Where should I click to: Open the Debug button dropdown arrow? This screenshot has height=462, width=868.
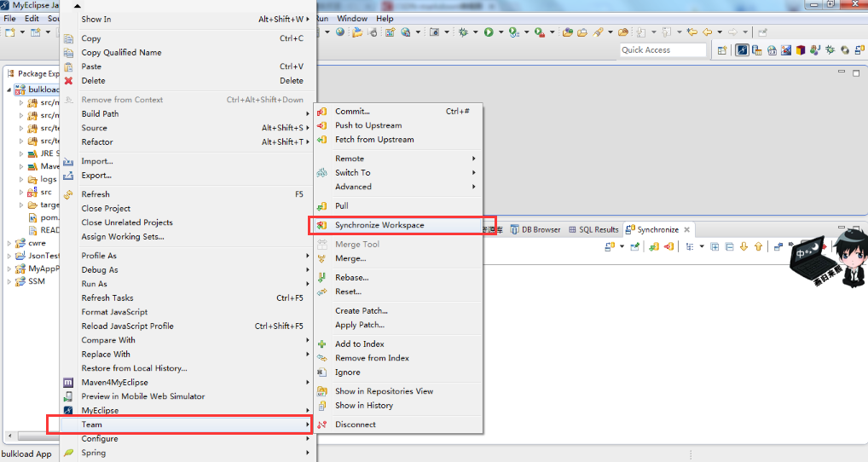(476, 32)
